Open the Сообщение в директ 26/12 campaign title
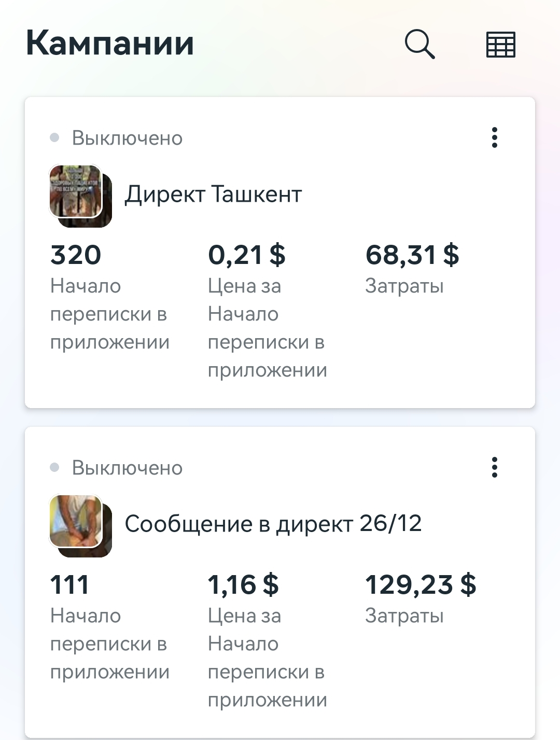 273,524
